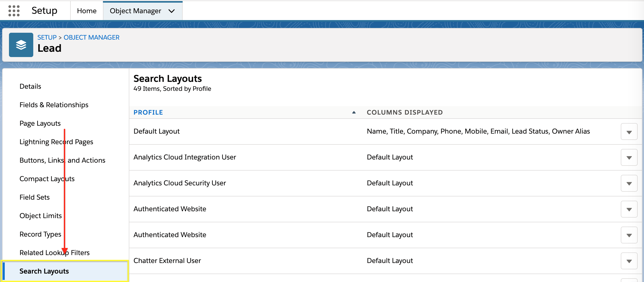Go to OBJECT MANAGER breadcrumb link

(x=92, y=37)
